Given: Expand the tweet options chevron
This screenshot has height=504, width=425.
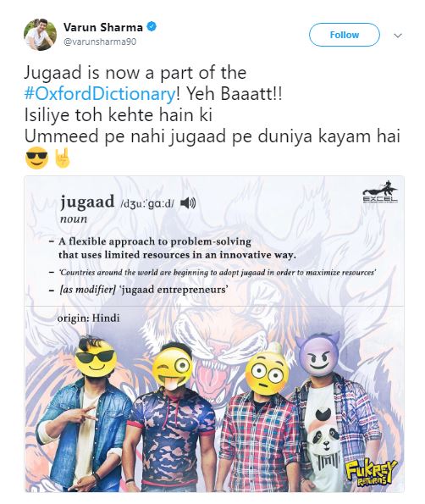Looking at the screenshot, I should [x=398, y=35].
